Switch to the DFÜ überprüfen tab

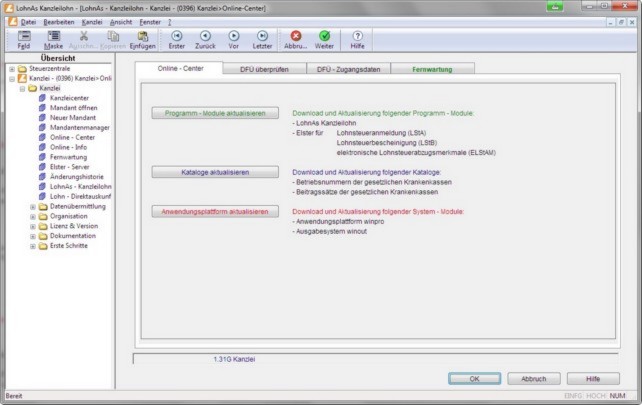(x=264, y=69)
